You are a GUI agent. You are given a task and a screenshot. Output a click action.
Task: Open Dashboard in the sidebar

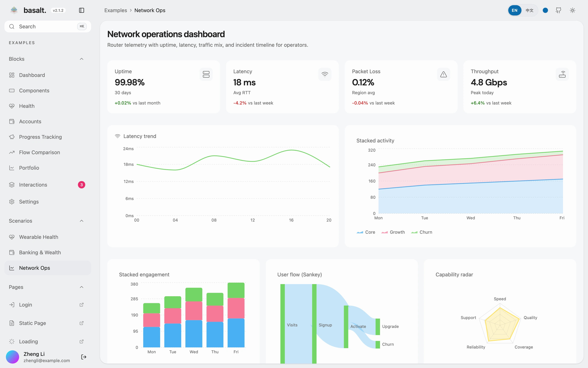pos(48,75)
